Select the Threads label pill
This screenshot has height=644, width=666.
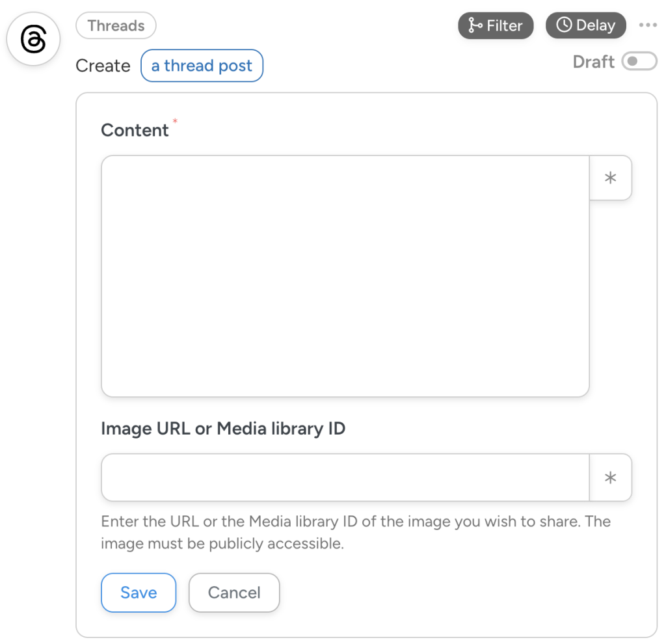116,25
